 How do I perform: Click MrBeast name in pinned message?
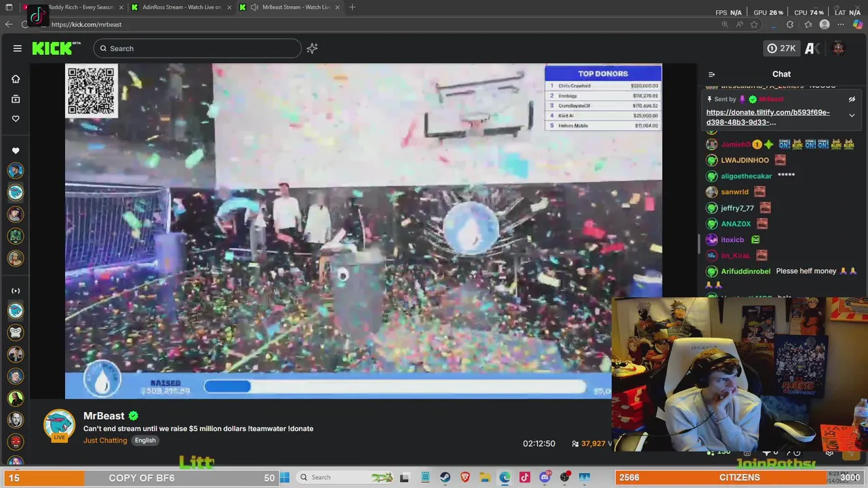click(771, 99)
